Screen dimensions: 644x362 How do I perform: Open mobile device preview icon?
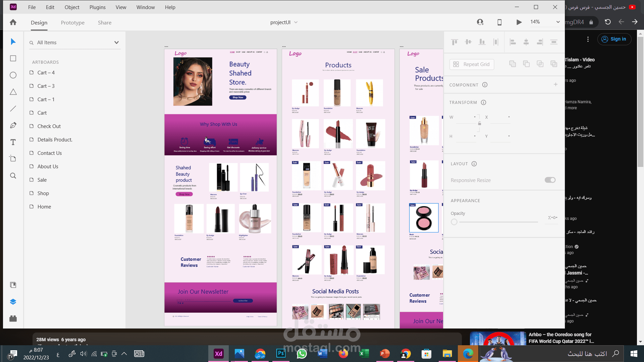499,22
